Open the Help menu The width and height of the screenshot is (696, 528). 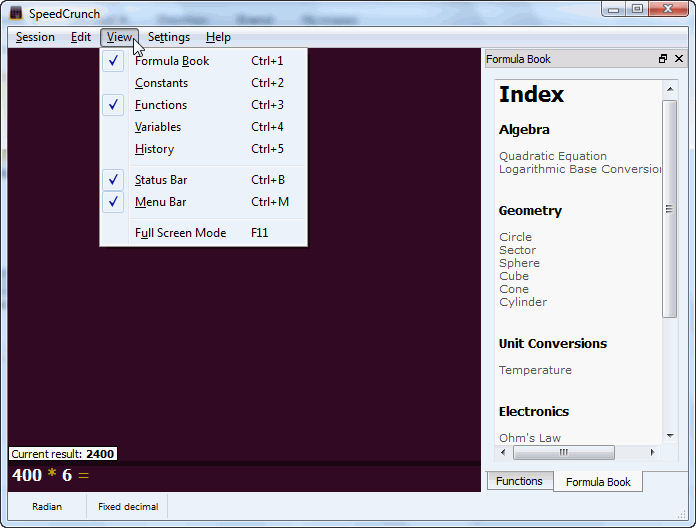tap(218, 37)
